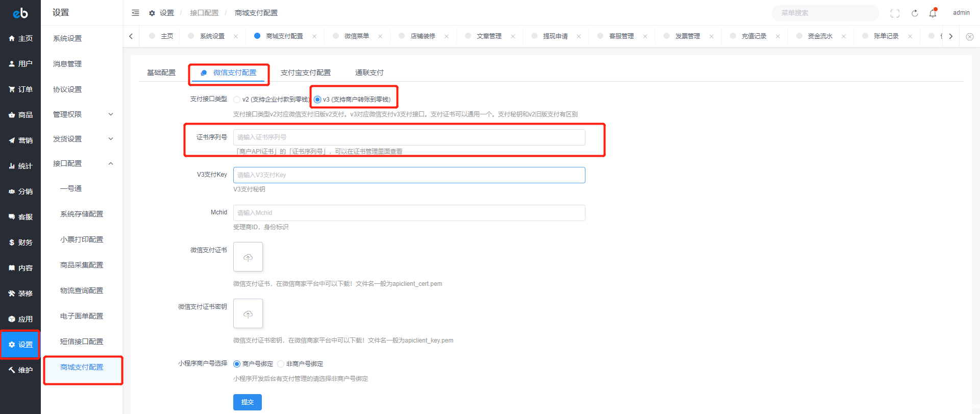Screen dimensions: 980x414
Task: Click the 提交 submit button
Action: coord(248,402)
